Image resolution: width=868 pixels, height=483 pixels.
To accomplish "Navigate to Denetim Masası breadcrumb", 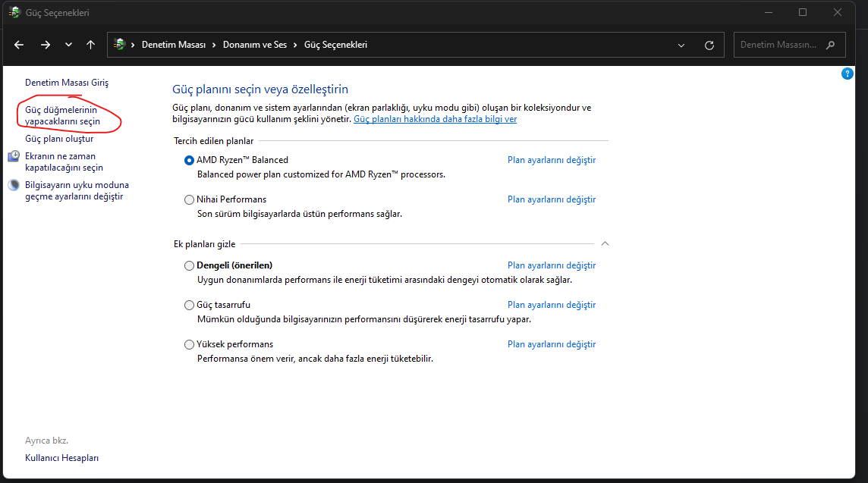I will click(174, 45).
